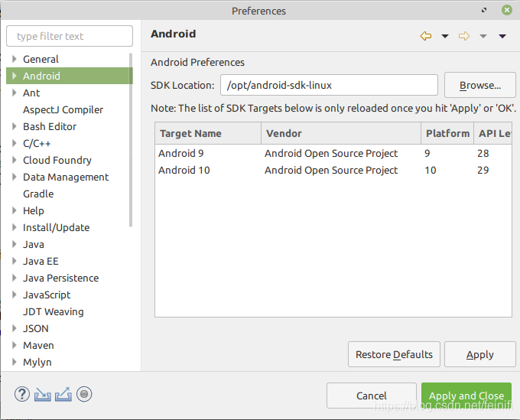Select Java Persistence category label
This screenshot has height=420, width=520.
(60, 278)
